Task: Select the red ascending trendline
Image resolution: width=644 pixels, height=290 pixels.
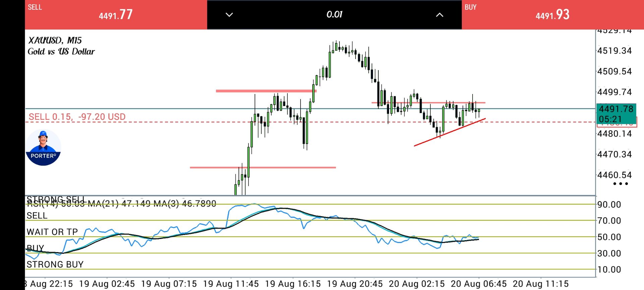Action: point(450,132)
